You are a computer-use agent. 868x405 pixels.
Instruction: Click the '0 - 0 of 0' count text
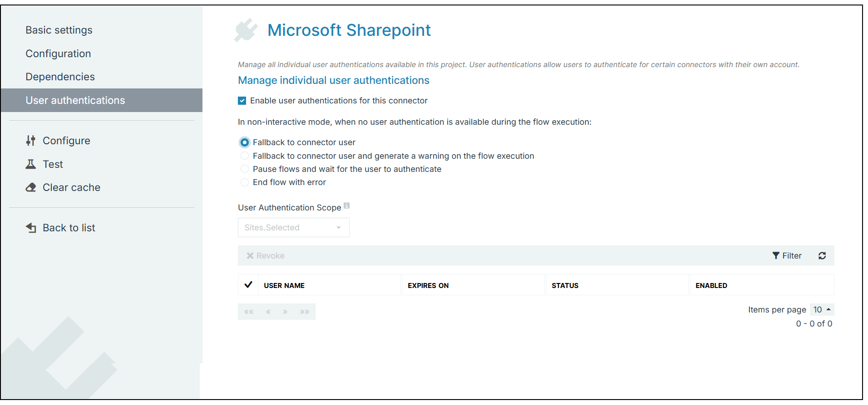click(x=814, y=324)
